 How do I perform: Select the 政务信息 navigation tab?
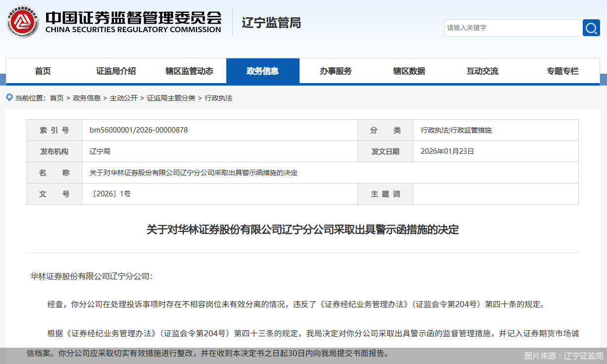(263, 71)
